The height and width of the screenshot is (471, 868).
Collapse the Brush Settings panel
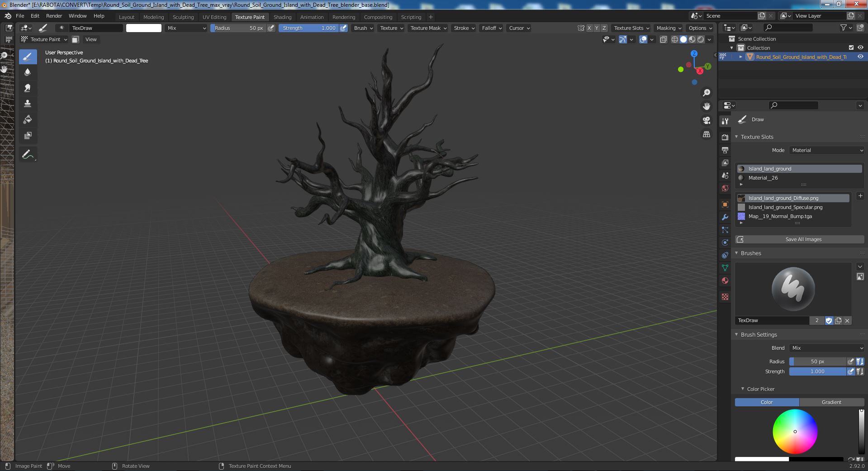[736, 334]
